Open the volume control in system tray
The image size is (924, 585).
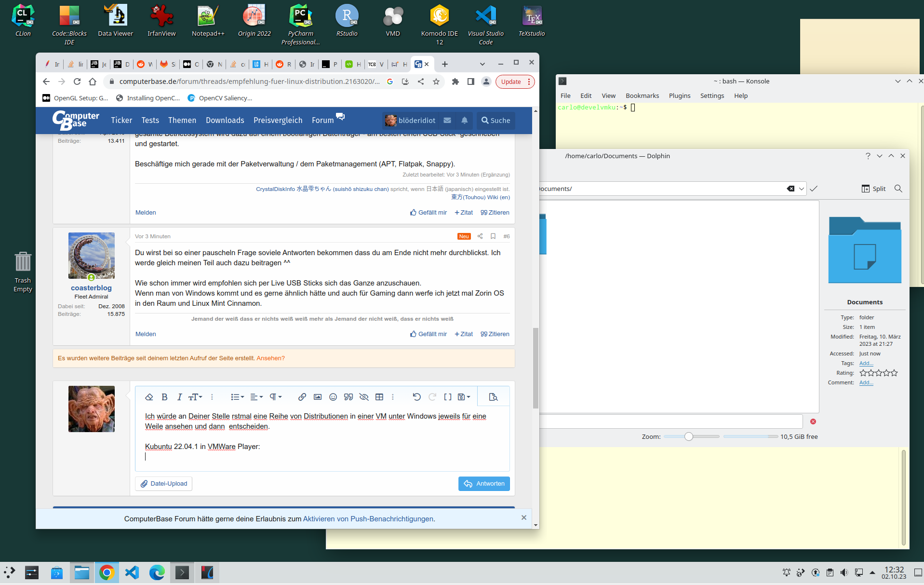point(844,572)
